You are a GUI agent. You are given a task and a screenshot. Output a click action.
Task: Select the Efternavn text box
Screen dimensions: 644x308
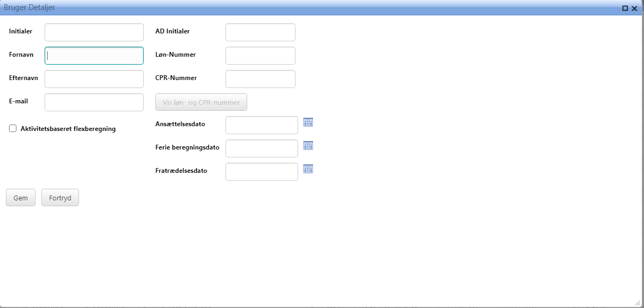click(x=94, y=79)
